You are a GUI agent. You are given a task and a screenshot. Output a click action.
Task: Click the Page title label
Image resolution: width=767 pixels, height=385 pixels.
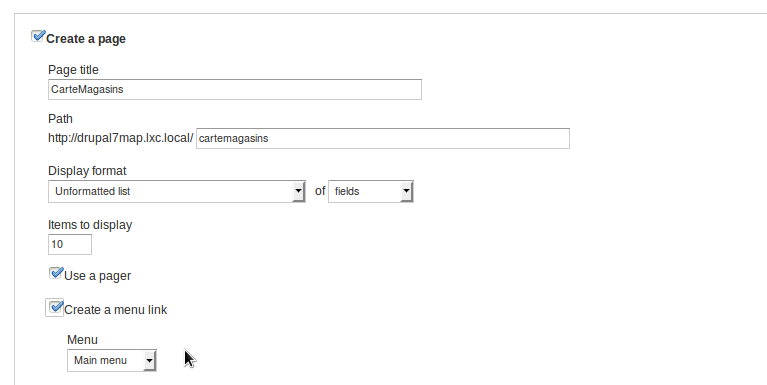pyautogui.click(x=73, y=70)
